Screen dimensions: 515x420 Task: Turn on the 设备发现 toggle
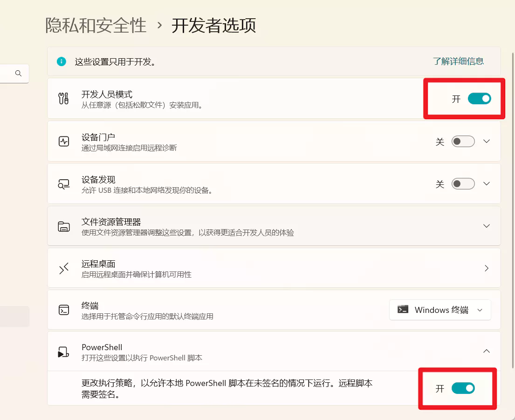pos(463,184)
